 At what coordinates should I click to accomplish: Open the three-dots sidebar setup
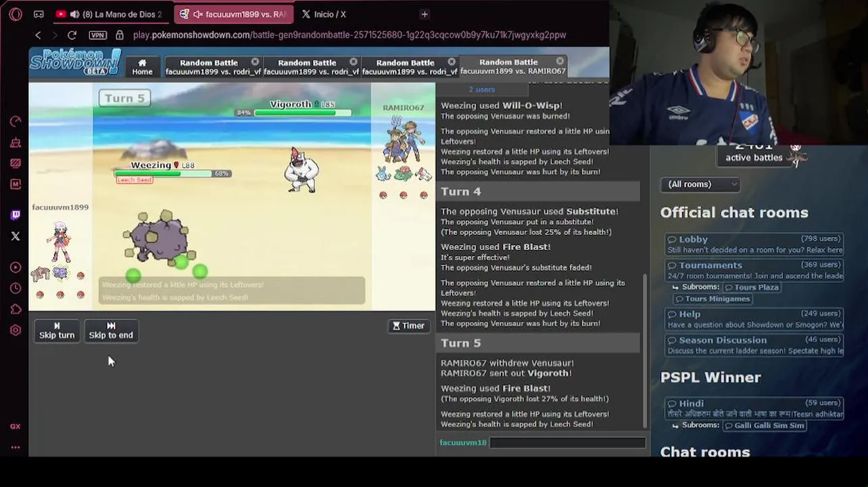tap(16, 447)
